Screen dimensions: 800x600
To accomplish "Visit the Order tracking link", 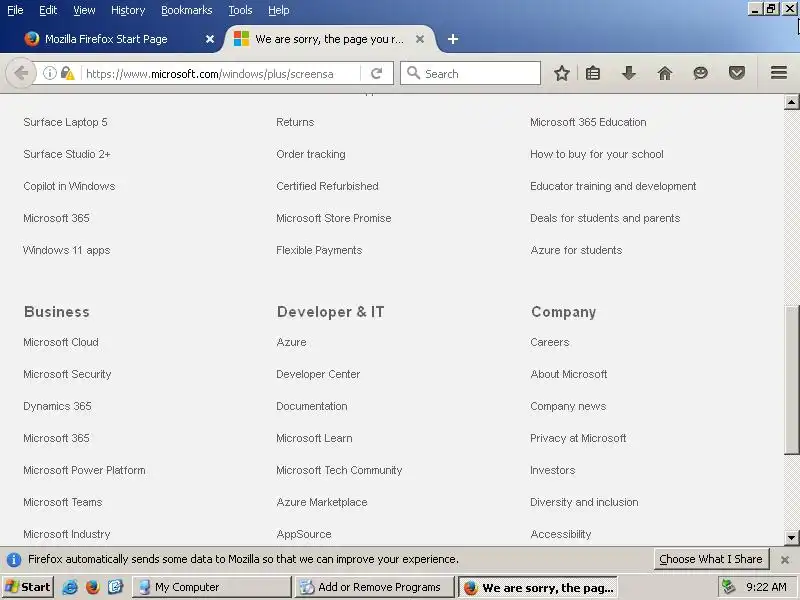I will click(311, 154).
